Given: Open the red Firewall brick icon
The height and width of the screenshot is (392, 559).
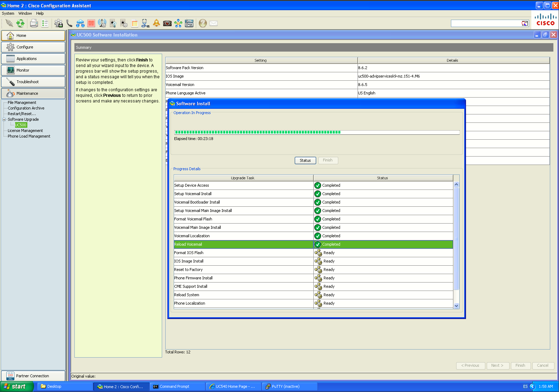Looking at the screenshot, I should (x=91, y=24).
